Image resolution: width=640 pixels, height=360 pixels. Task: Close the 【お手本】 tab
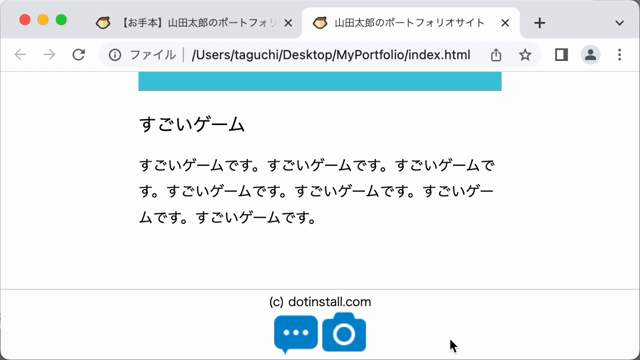pyautogui.click(x=288, y=23)
